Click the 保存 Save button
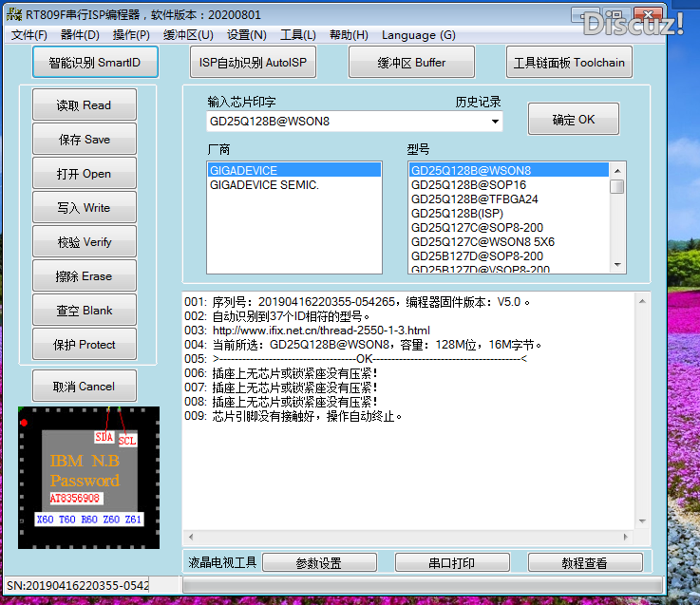The width and height of the screenshot is (700, 605). 84,140
